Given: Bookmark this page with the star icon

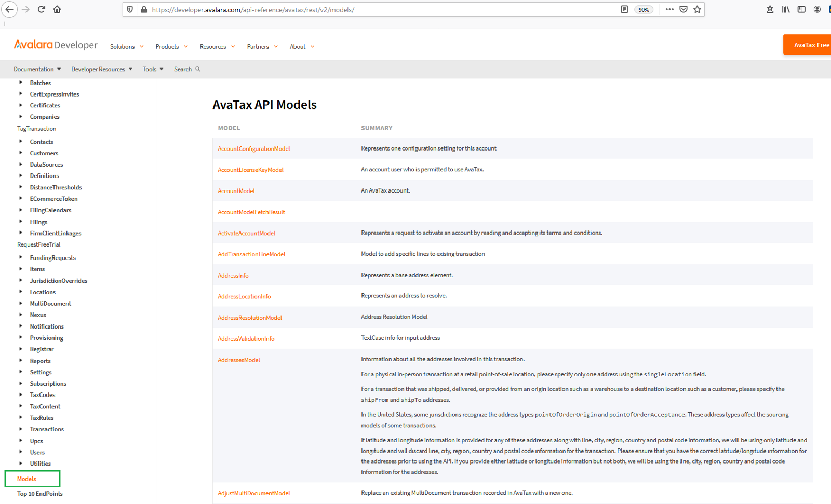Looking at the screenshot, I should [697, 9].
